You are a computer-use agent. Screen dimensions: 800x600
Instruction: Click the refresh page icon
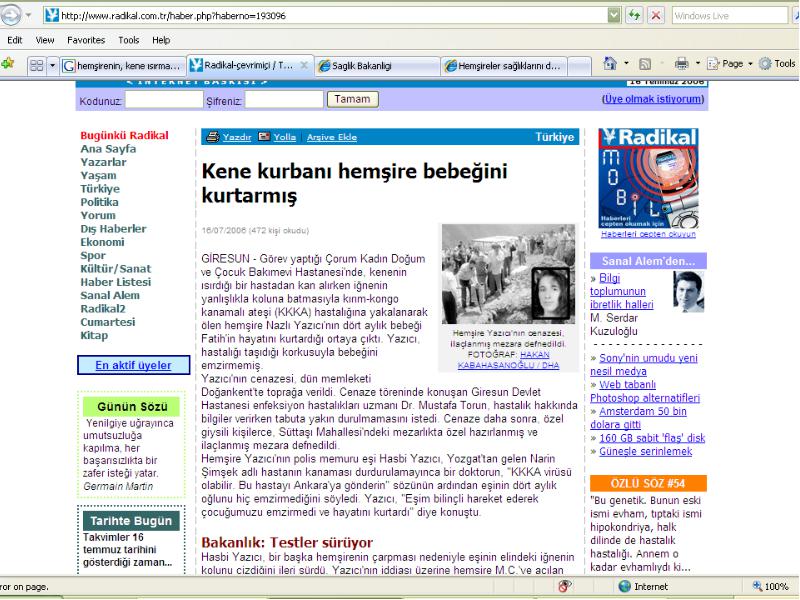(x=634, y=15)
